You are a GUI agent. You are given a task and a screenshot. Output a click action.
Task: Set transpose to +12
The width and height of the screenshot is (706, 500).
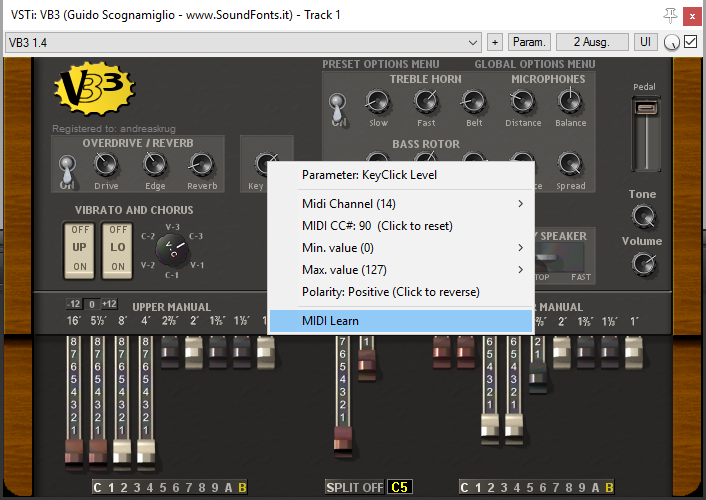click(x=109, y=304)
